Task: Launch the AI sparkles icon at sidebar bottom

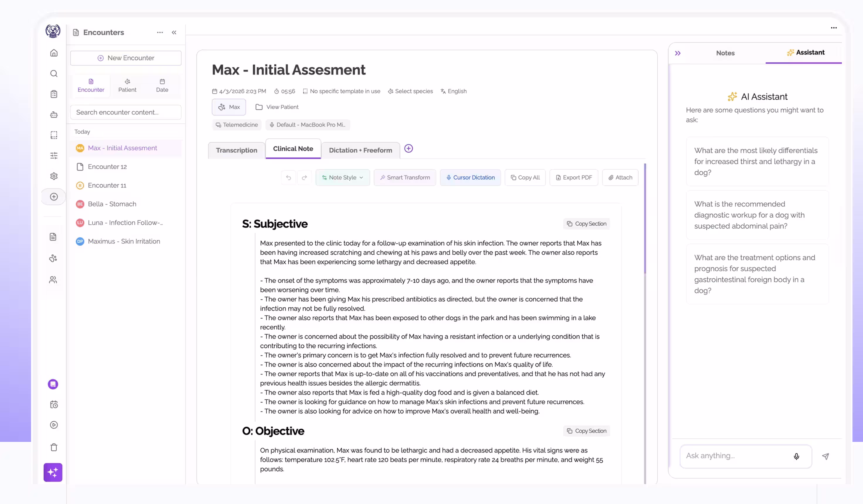Action: click(53, 473)
